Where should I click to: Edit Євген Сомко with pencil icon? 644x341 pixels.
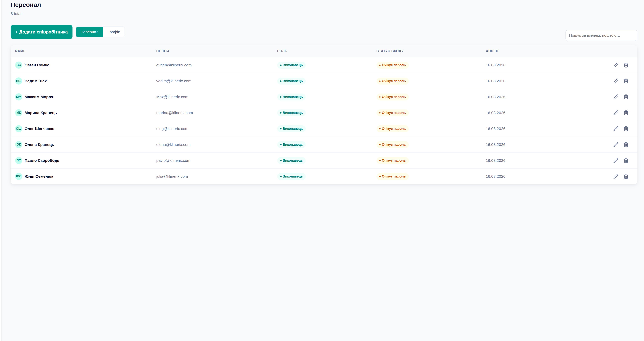tap(616, 65)
